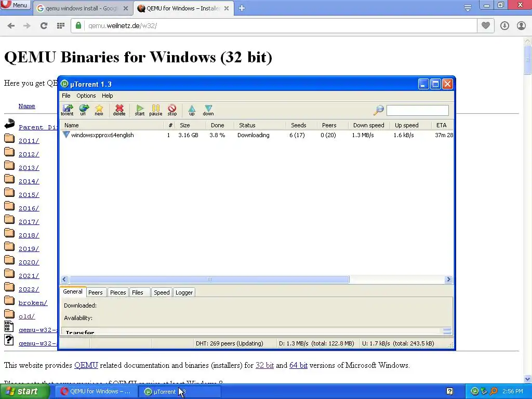Open the Windows Start menu

point(24,392)
